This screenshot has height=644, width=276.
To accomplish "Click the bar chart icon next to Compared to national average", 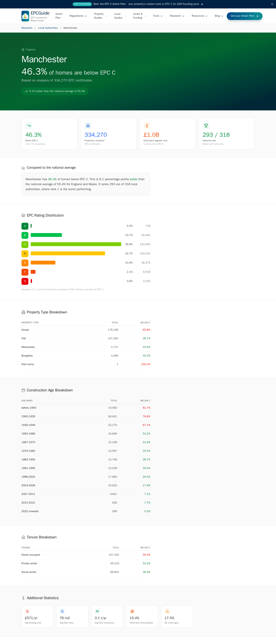I will pyautogui.click(x=23, y=168).
